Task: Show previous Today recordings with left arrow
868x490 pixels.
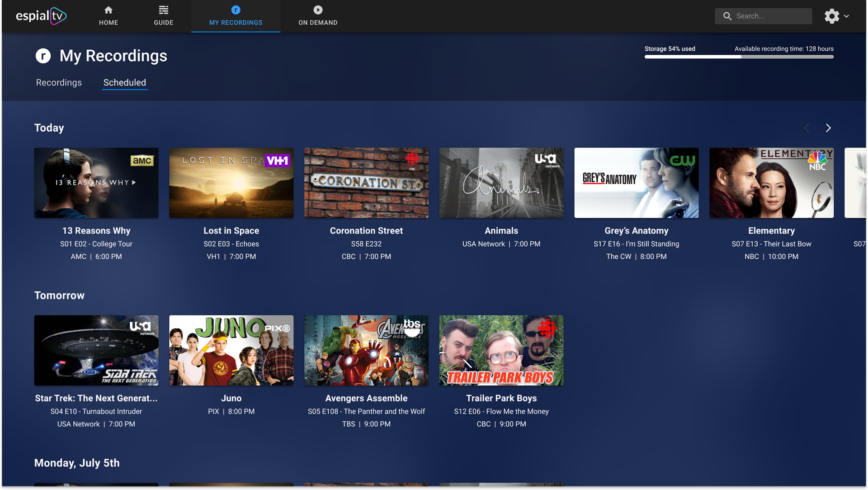Action: (807, 128)
